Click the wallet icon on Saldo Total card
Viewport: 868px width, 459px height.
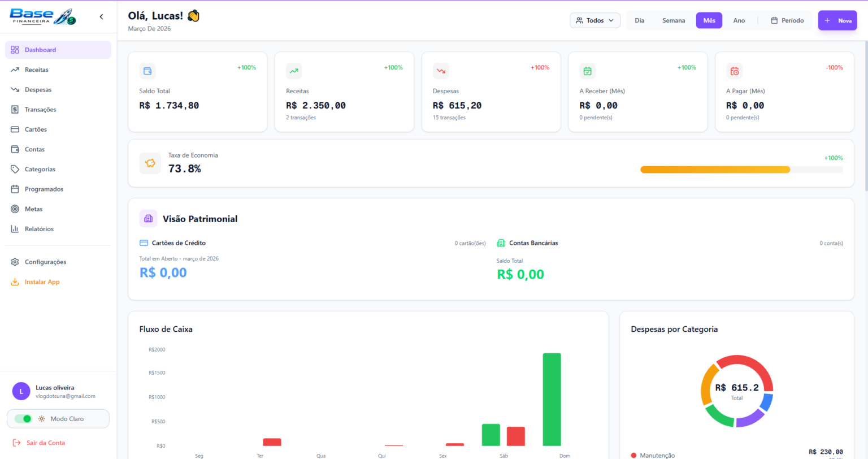(x=147, y=71)
